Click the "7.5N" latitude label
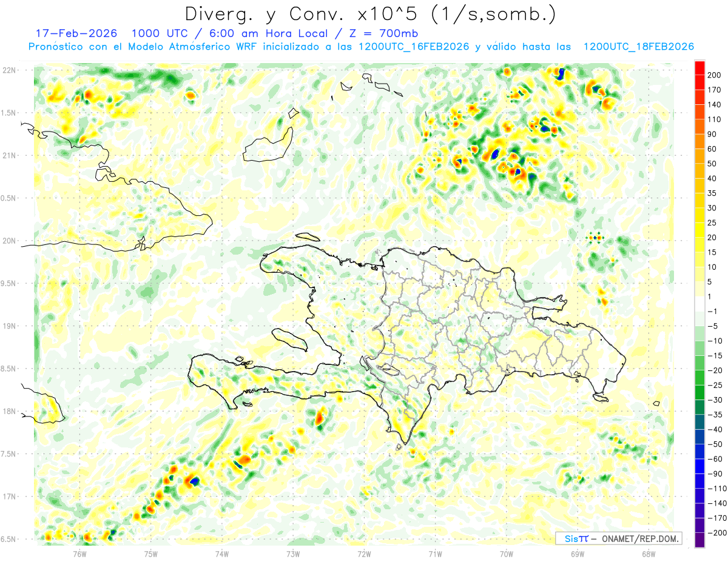 point(8,454)
